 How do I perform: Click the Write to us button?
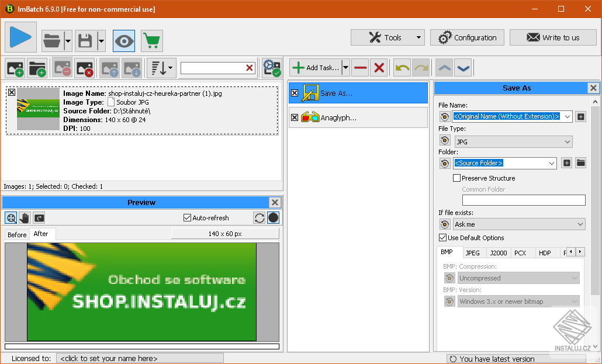click(x=553, y=37)
